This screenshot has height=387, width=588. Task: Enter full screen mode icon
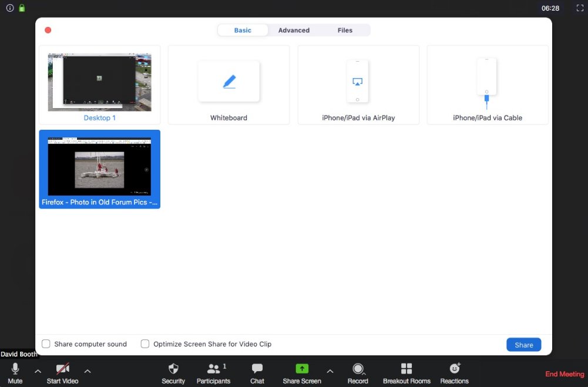click(x=580, y=8)
